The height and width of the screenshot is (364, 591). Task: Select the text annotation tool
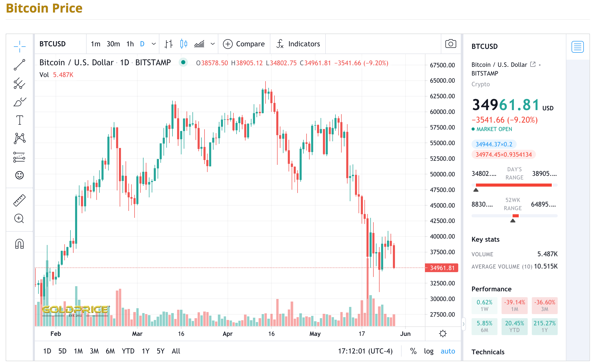click(x=19, y=120)
